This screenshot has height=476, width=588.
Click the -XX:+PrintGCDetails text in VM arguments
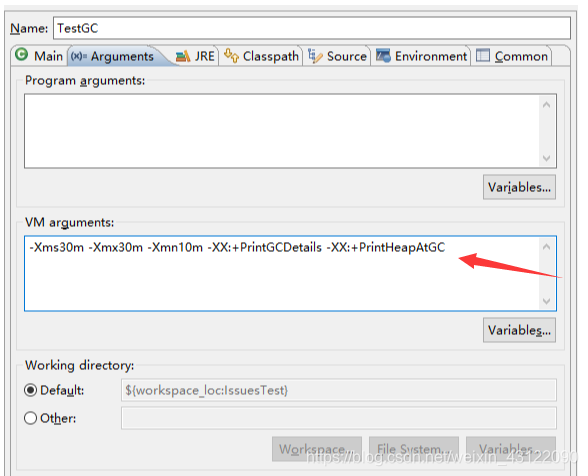pos(265,248)
